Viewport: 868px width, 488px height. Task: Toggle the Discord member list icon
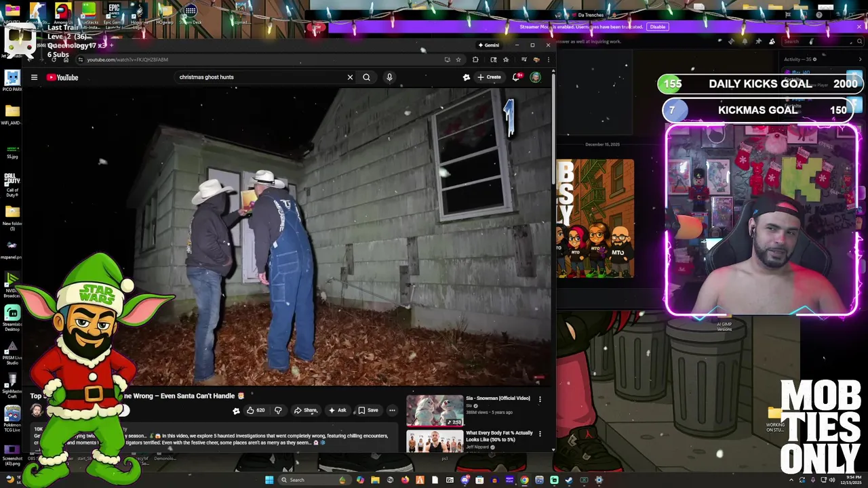click(772, 41)
